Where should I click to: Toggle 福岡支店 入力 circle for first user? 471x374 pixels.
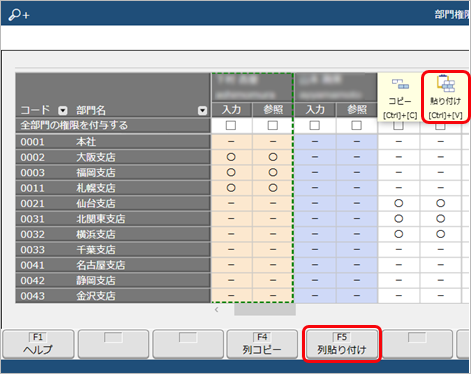click(231, 172)
